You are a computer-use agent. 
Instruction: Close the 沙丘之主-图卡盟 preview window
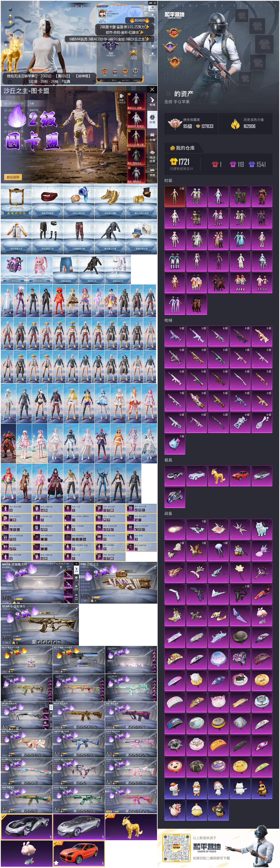click(x=152, y=89)
